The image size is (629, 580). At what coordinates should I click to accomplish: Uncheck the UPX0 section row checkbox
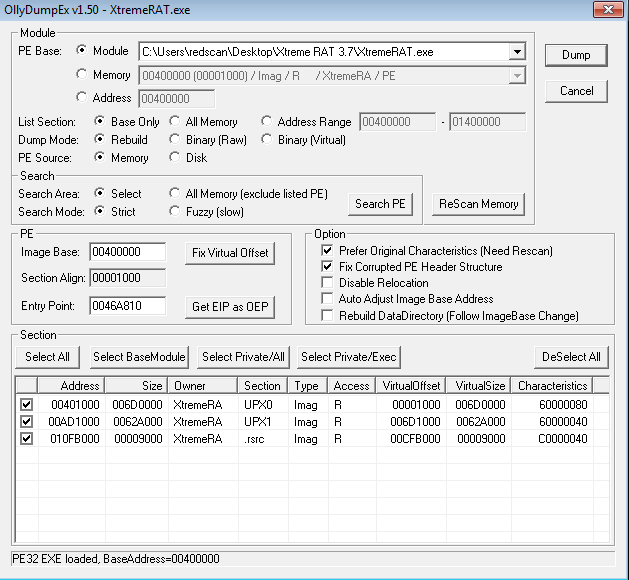click(x=26, y=405)
